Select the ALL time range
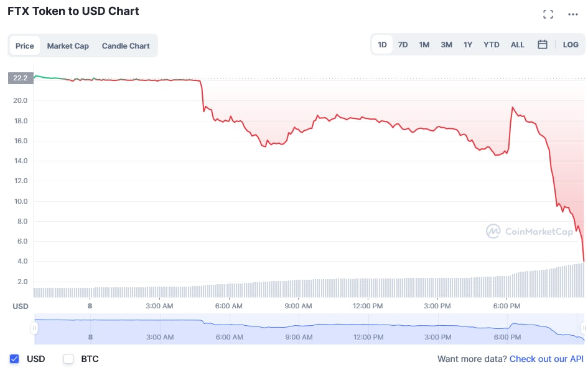The image size is (588, 390). pyautogui.click(x=517, y=44)
